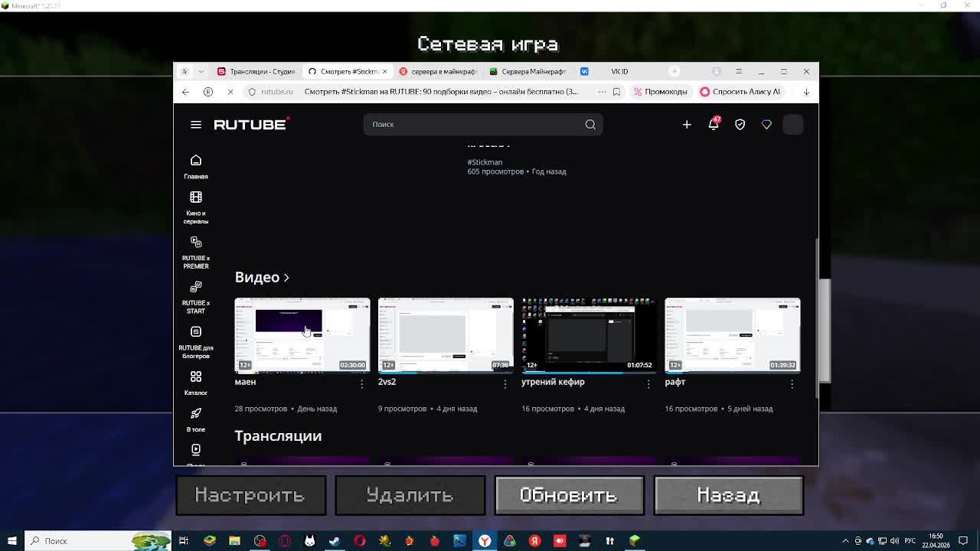Viewport: 980px width, 551px height.
Task: Open page options three dots in address bar
Action: (602, 92)
